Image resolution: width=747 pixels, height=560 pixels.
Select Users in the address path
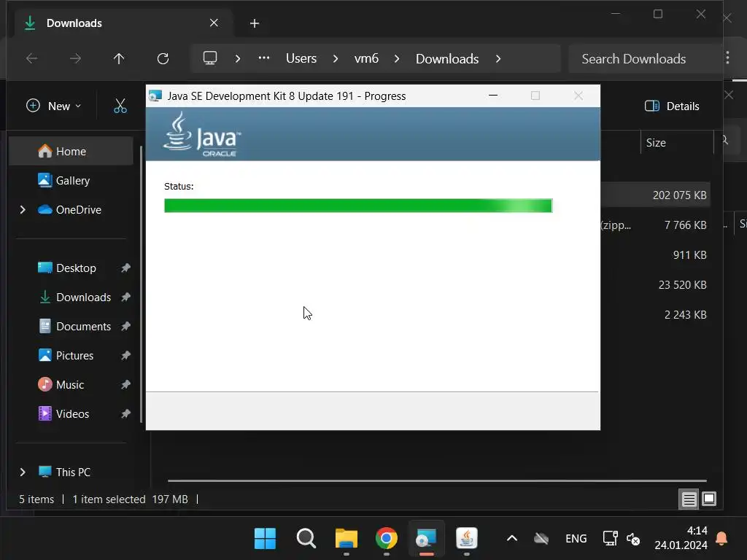click(301, 58)
